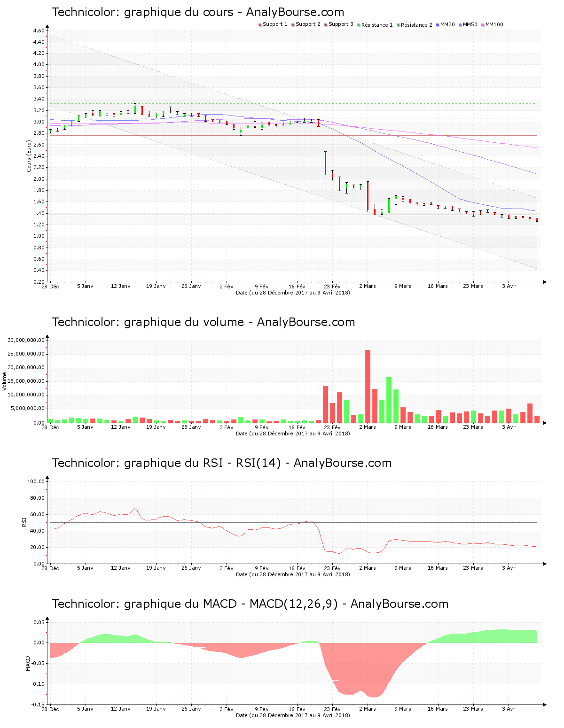Screen dimensions: 564x728
Task: Click the 4.60 value on price axis
Action: click(39, 31)
